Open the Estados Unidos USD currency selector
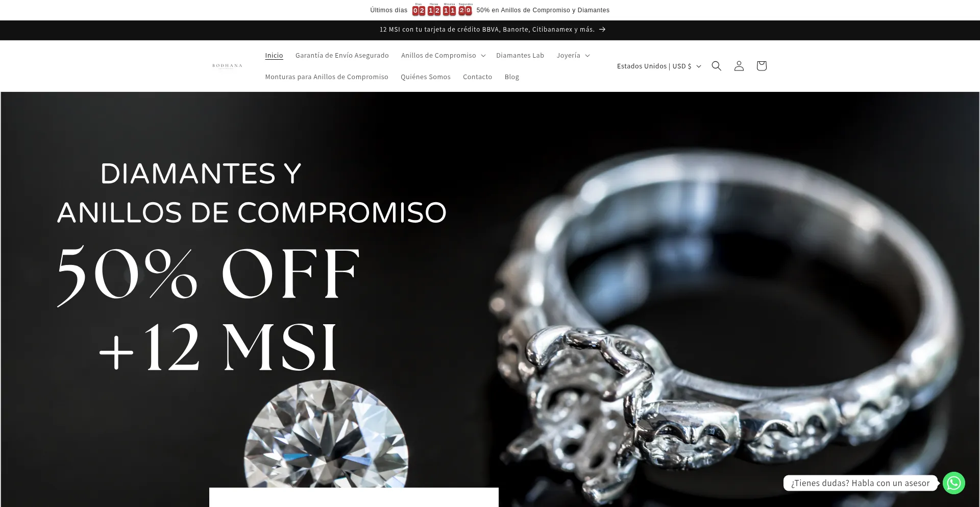 [659, 66]
